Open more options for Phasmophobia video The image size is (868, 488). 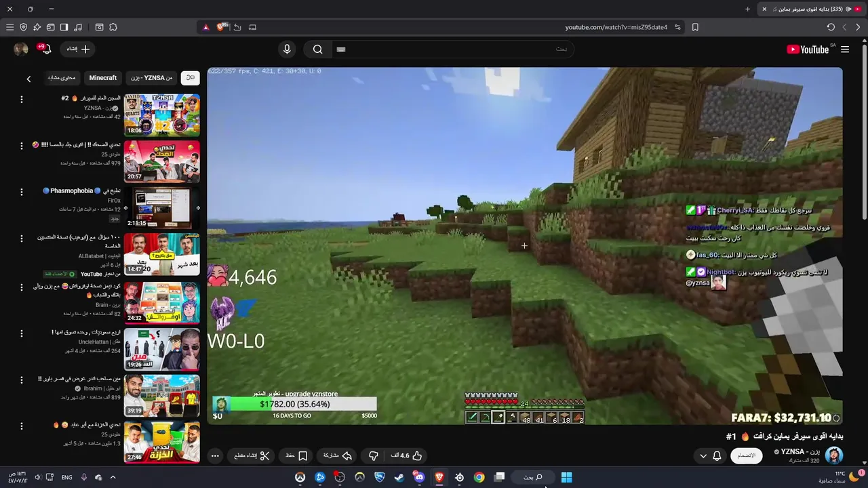(21, 192)
